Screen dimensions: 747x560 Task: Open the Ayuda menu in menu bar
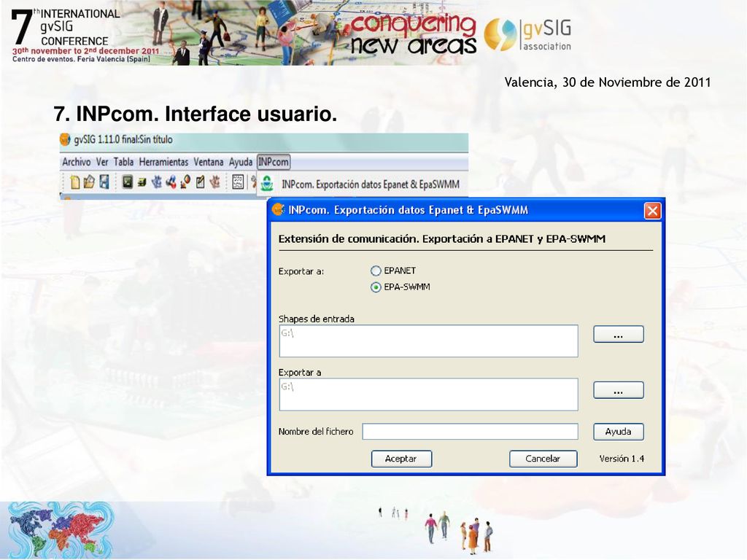(241, 163)
